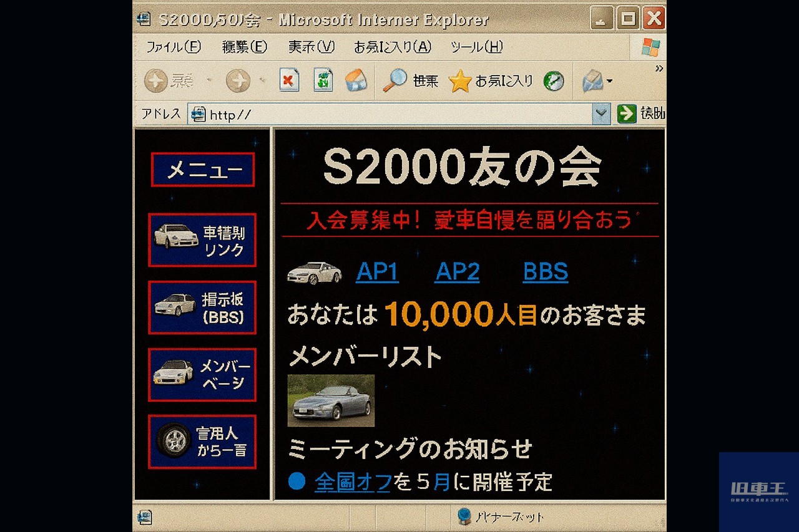Open the 掲示板 (BBS) sidebar button
This screenshot has height=532, width=799.
[x=202, y=307]
